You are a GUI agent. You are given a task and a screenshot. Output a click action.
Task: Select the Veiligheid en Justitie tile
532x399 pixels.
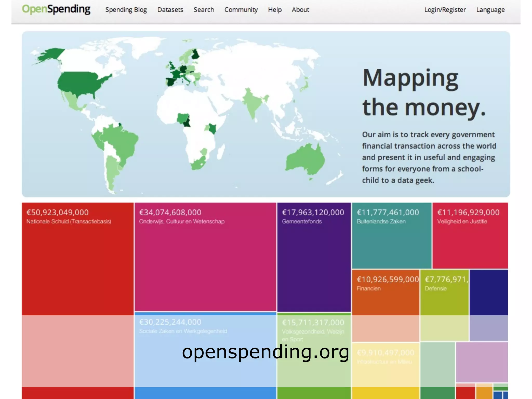pos(470,239)
